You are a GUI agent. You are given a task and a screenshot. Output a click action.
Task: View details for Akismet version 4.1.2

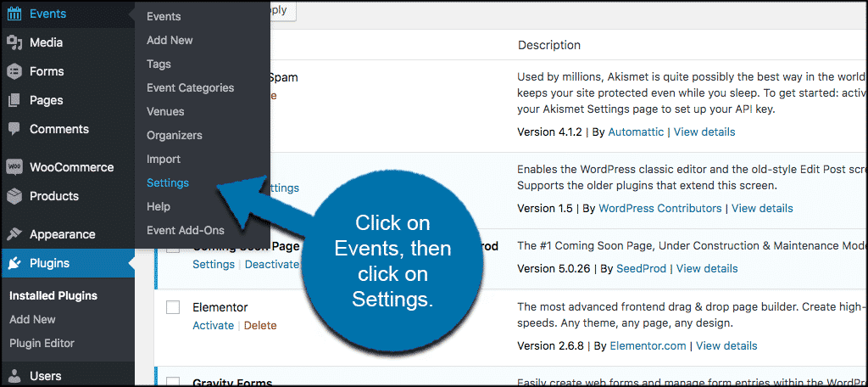click(x=704, y=132)
